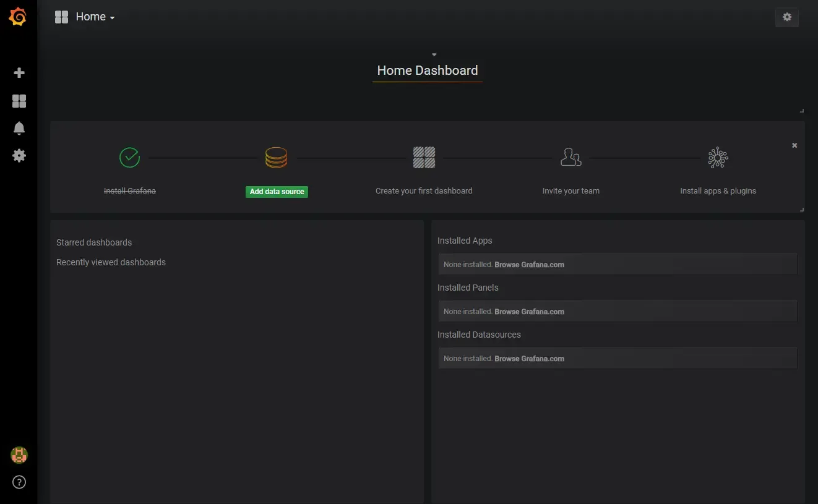Close the getting started panel
The image size is (818, 504).
click(794, 145)
